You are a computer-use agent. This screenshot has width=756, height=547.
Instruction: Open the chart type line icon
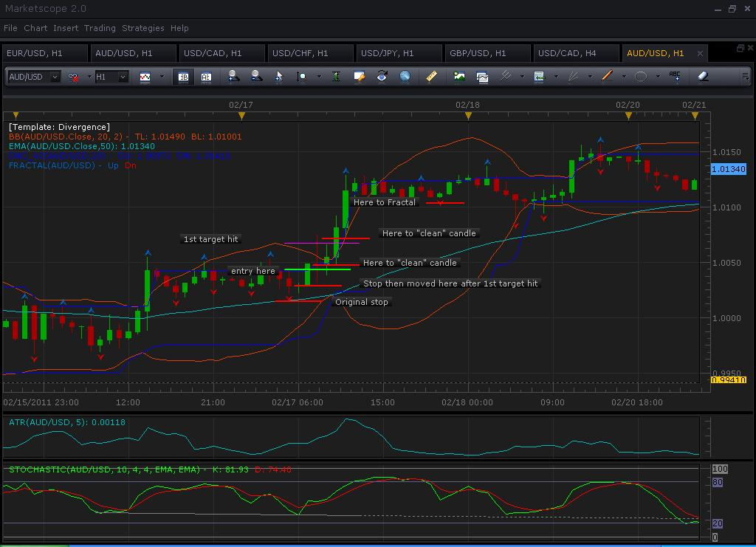145,77
